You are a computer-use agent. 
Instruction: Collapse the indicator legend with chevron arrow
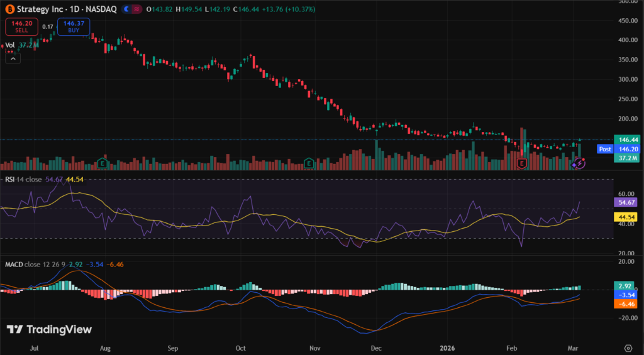[13, 58]
